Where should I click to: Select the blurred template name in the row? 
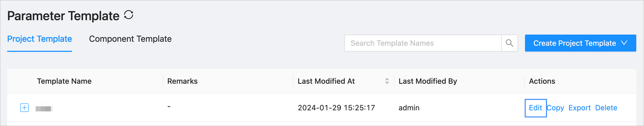44,108
